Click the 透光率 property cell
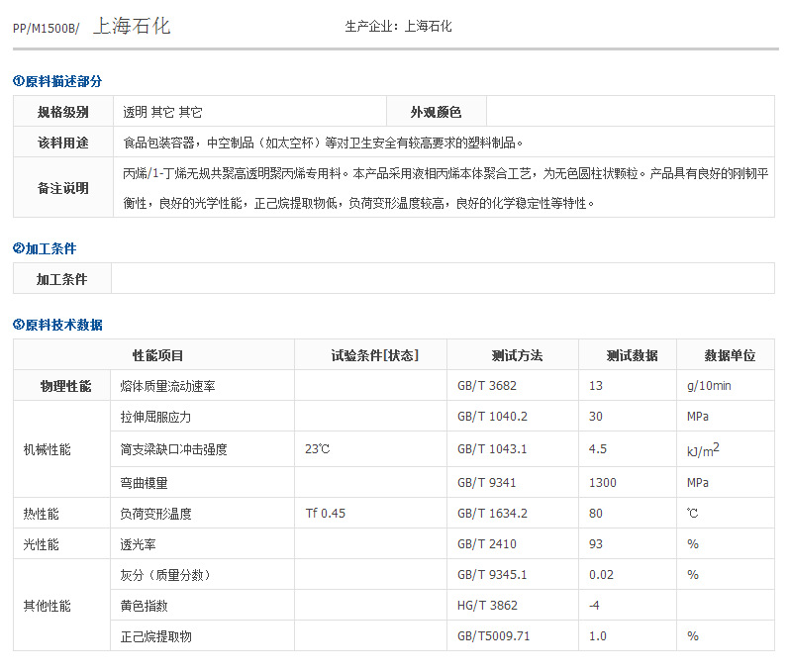The image size is (789, 672). (203, 543)
